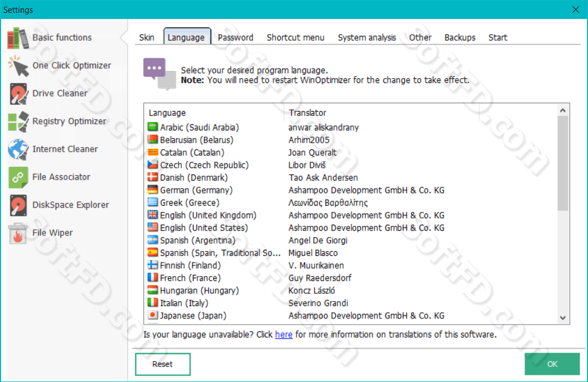Click the Belarus flag icon
Image resolution: width=588 pixels, height=382 pixels.
pos(153,140)
